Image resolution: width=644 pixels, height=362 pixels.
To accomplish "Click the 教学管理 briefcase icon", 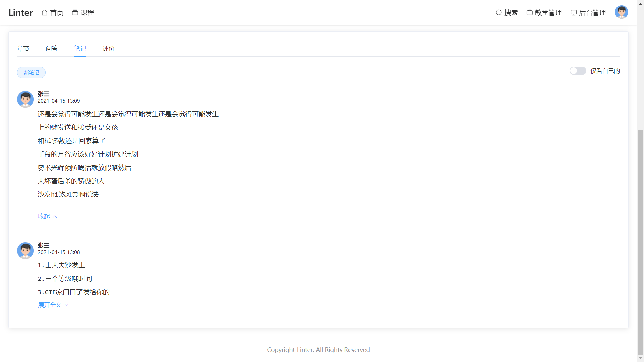I will click(530, 13).
